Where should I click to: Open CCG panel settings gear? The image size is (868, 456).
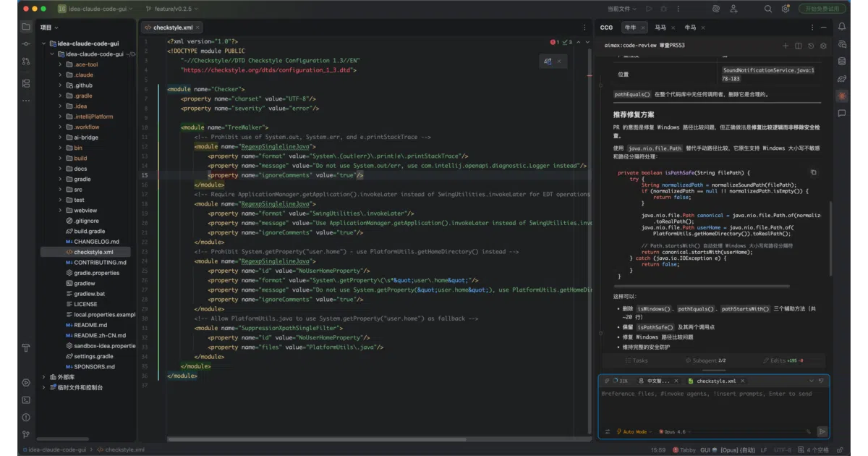(x=823, y=45)
